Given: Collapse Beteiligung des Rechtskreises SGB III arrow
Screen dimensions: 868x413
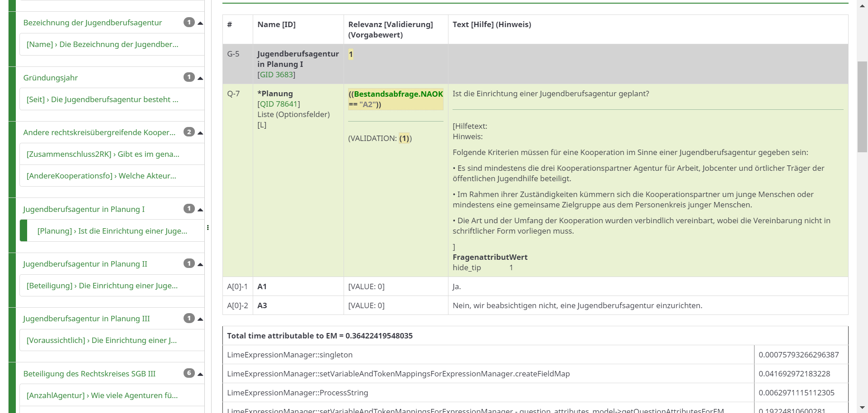Looking at the screenshot, I should (x=200, y=374).
